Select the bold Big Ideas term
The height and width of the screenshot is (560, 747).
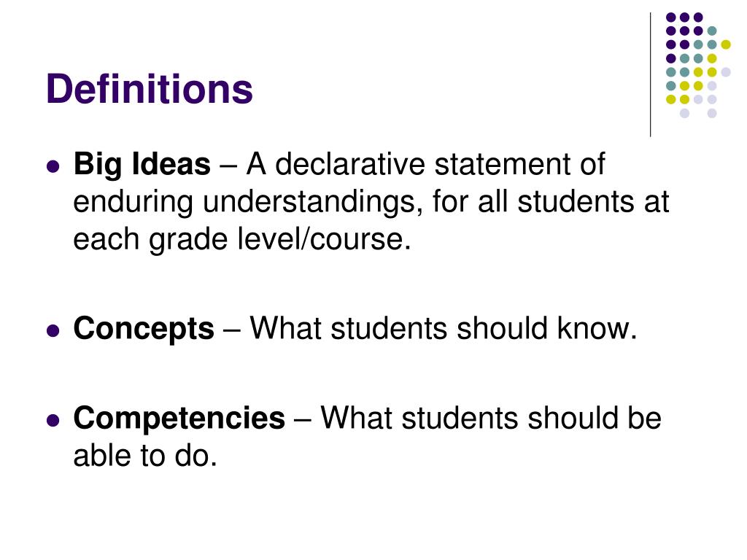click(x=142, y=165)
